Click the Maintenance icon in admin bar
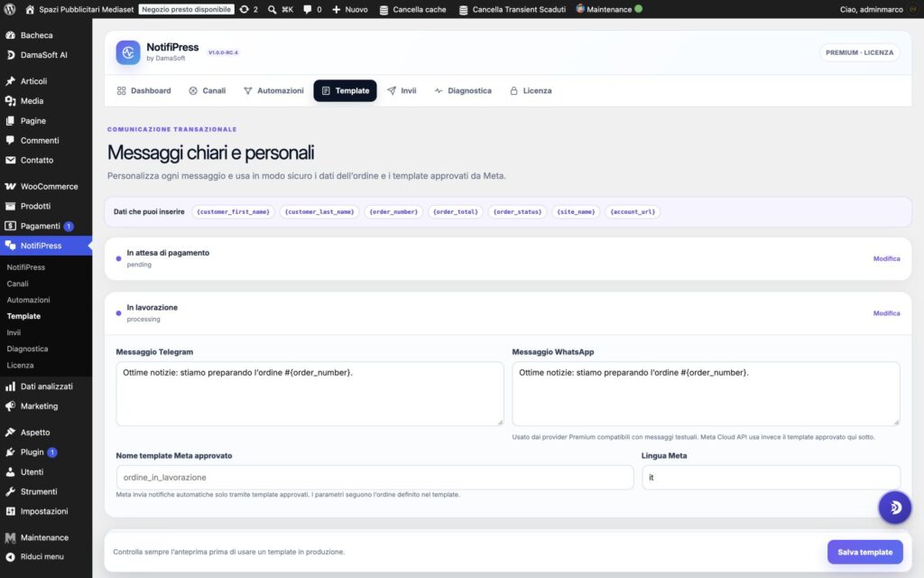The width and height of the screenshot is (924, 578). (x=580, y=9)
